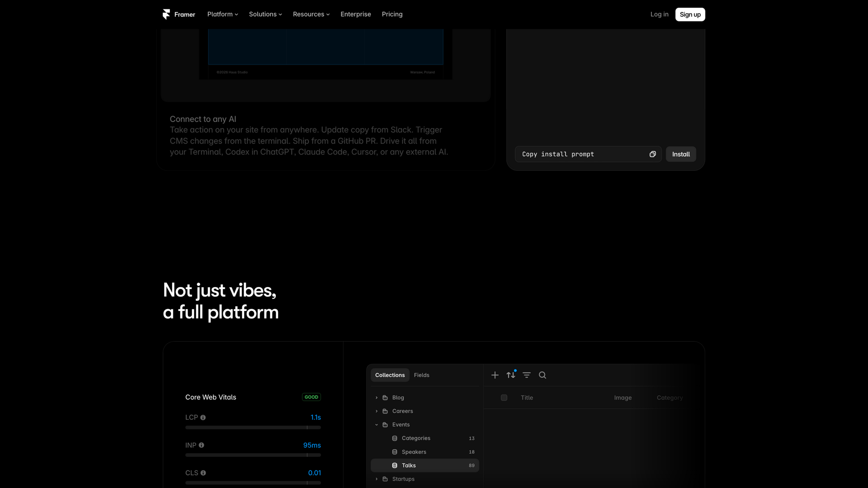Click the Category column header
868x488 pixels.
[670, 398]
